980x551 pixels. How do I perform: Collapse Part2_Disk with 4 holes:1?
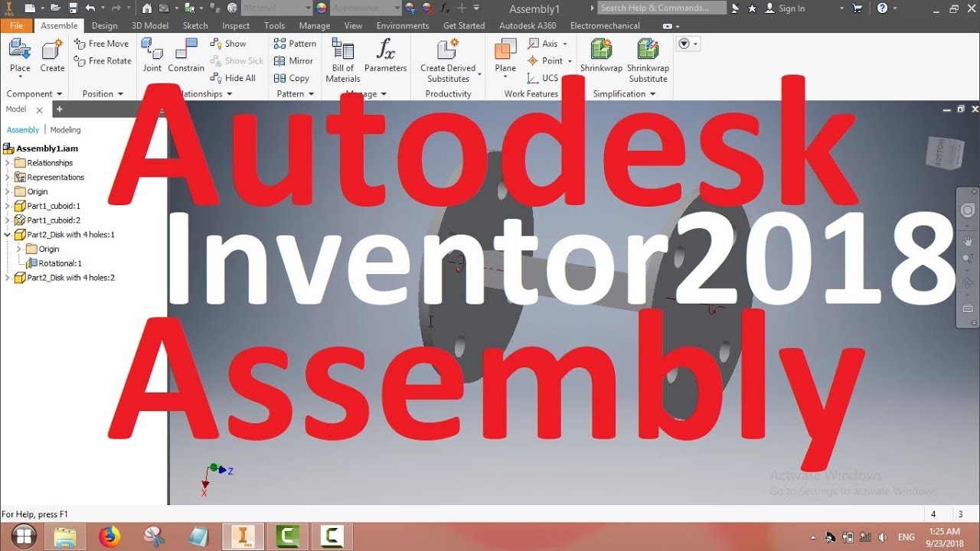pyautogui.click(x=8, y=235)
